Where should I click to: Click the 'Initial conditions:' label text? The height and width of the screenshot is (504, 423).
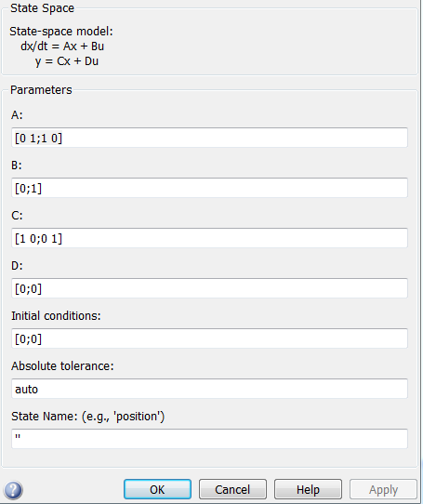56,316
